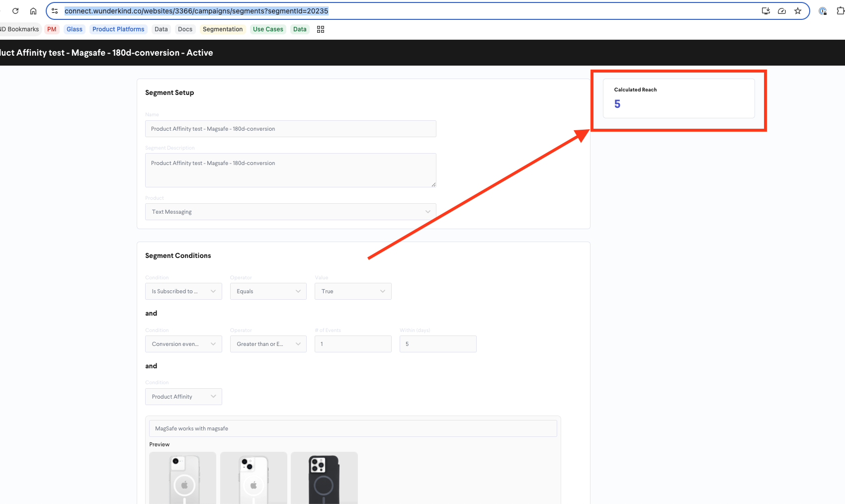The image size is (845, 504).
Task: Open the Equals operator dropdown
Action: click(x=268, y=291)
